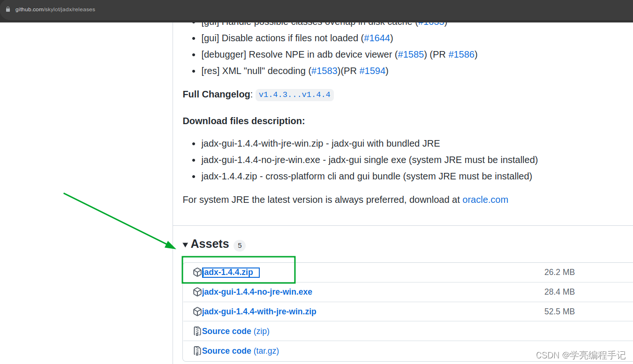Open the Full Changelog v1.4.3...v1.4.4 comparison

pyautogui.click(x=294, y=95)
